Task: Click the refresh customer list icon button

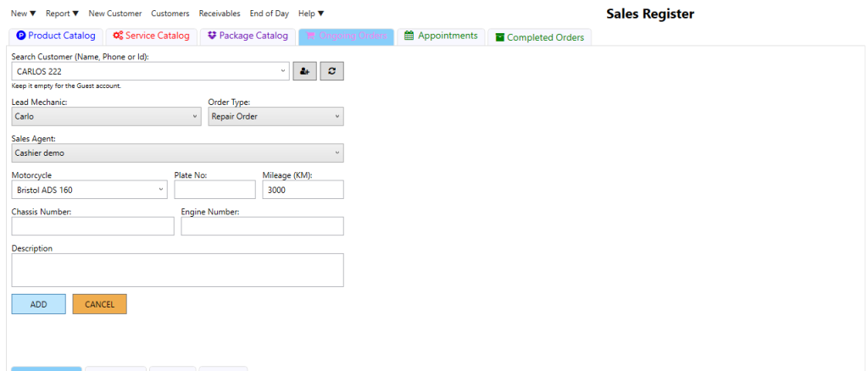Action: [331, 72]
